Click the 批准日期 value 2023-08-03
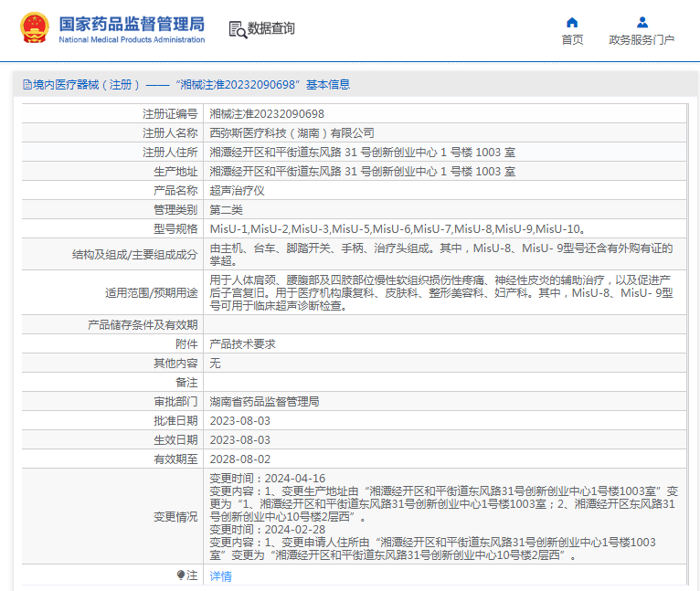Image resolution: width=700 pixels, height=591 pixels. coord(239,421)
